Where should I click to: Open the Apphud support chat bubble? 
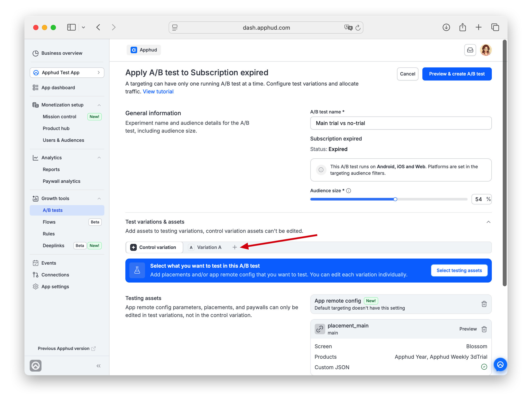coord(500,364)
